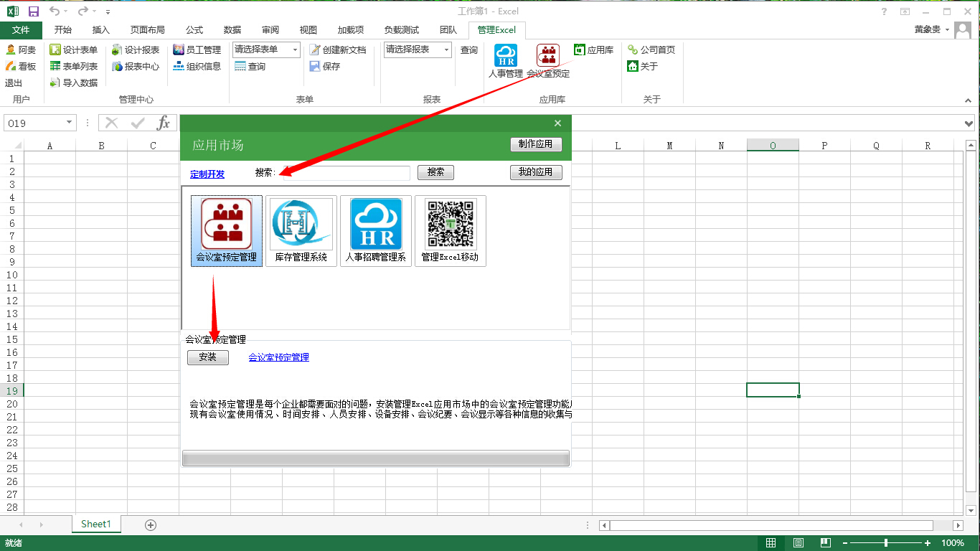Open the 负载测试 tab
The width and height of the screenshot is (980, 551).
(402, 29)
